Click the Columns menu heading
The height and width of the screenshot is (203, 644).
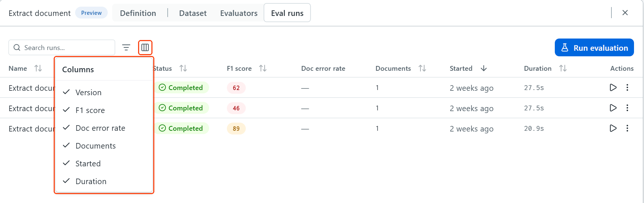point(78,69)
